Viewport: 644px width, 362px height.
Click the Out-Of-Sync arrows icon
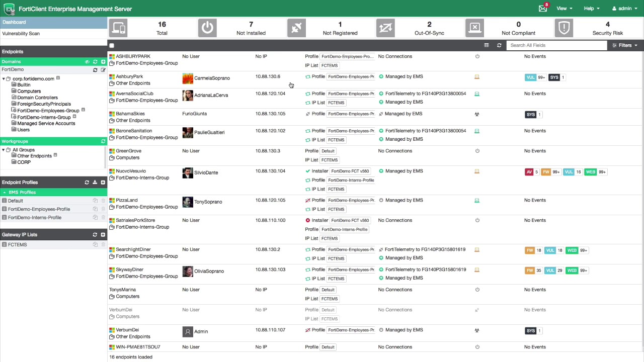(385, 28)
